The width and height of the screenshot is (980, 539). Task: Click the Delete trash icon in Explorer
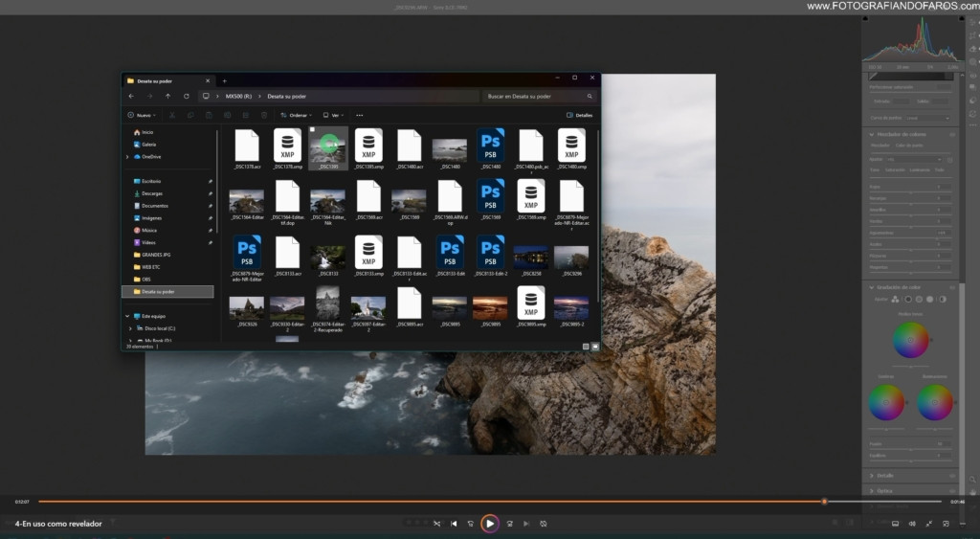pos(264,115)
